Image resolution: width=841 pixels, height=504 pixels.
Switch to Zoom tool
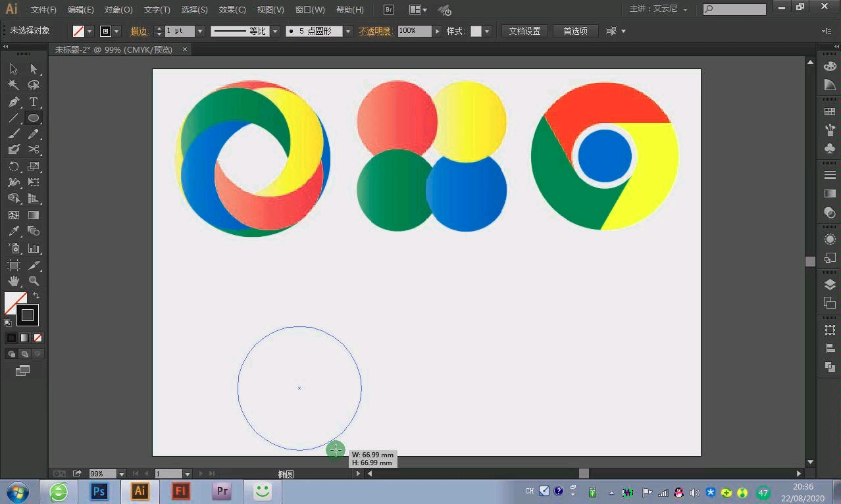(34, 281)
